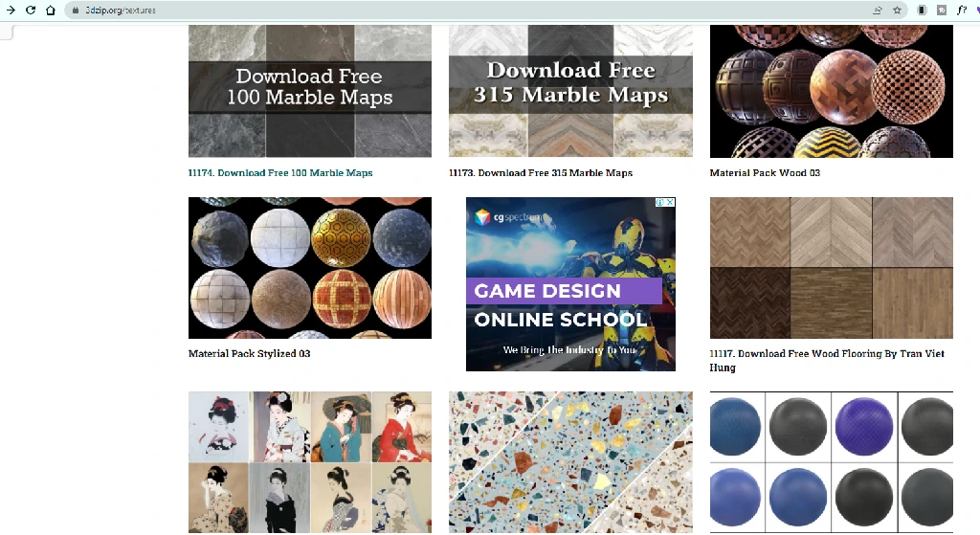This screenshot has width=980, height=535.
Task: Open the AdChoices info icon on the ad
Action: point(660,203)
